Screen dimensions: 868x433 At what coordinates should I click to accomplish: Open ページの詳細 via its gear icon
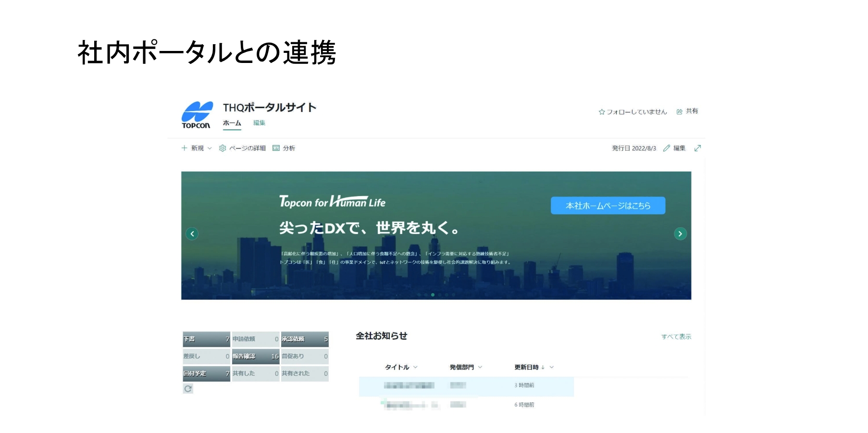coord(223,148)
